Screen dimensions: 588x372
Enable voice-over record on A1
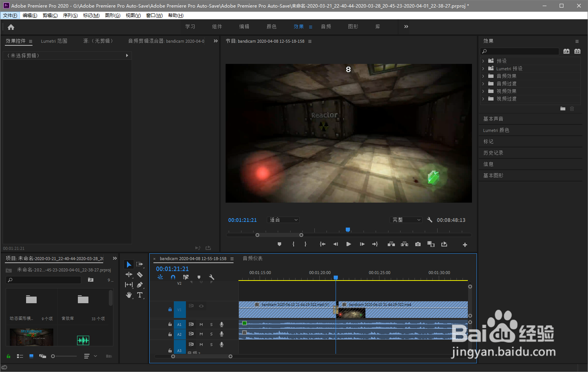[222, 324]
